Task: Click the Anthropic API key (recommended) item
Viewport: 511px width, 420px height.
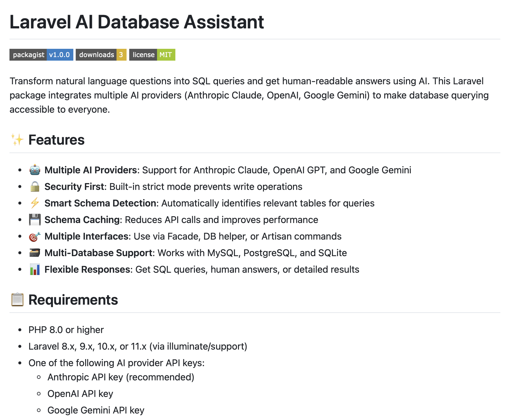Action: click(121, 377)
